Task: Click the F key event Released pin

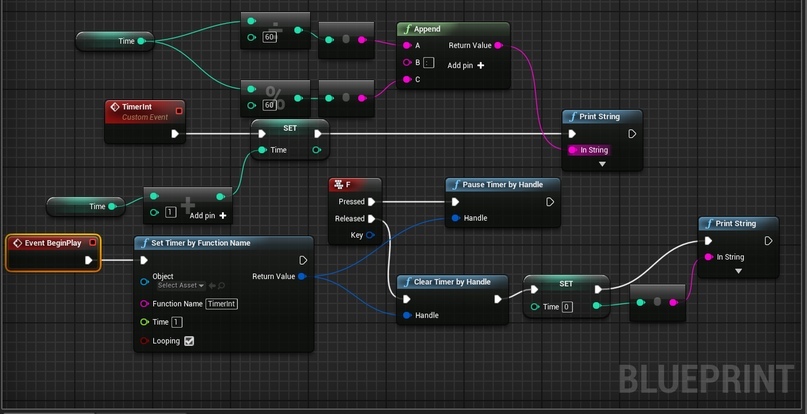Action: [372, 218]
